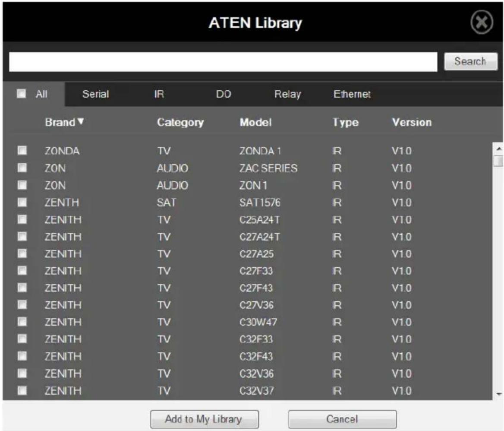The height and width of the screenshot is (431, 504).
Task: Close the ATEN Library dialog
Action: (482, 22)
